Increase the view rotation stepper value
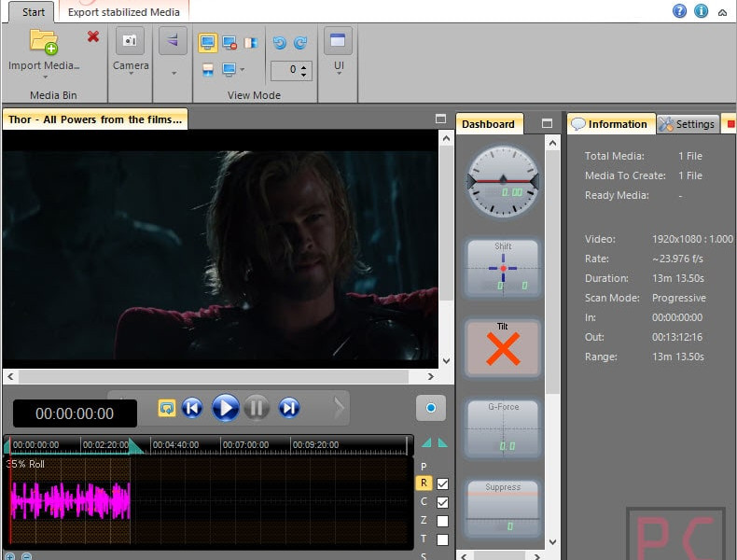The width and height of the screenshot is (737, 560). pyautogui.click(x=304, y=66)
